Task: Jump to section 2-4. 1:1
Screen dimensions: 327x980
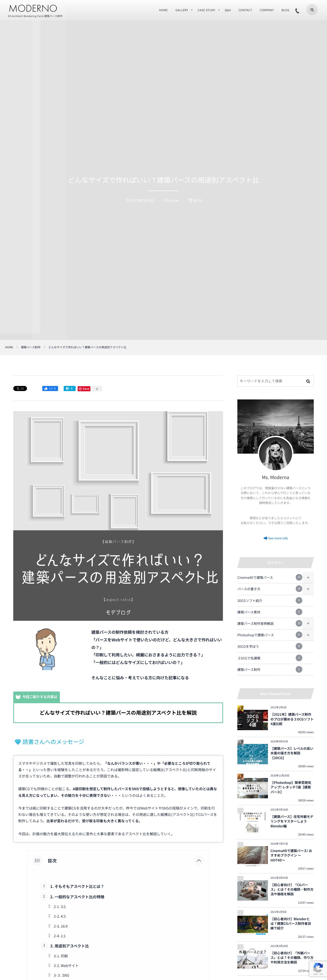Action: 59,936
